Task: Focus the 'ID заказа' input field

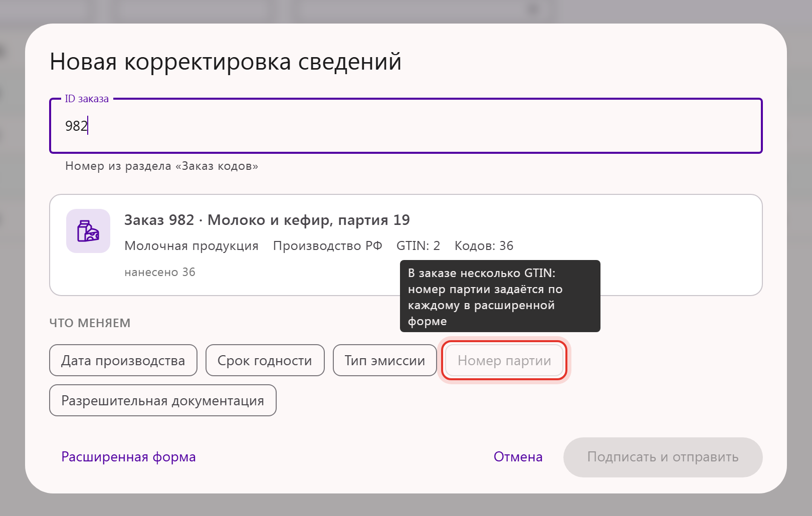Action: tap(406, 126)
